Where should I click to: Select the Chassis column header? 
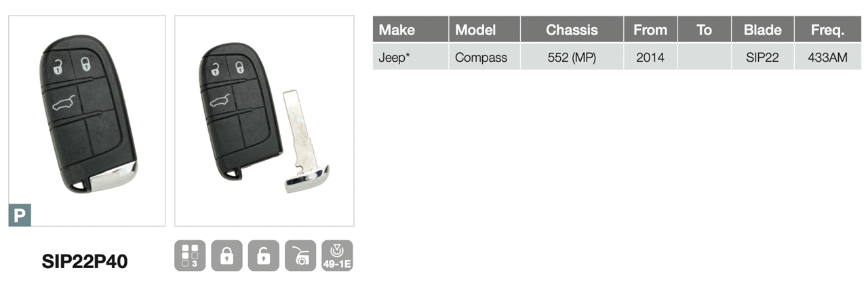[x=572, y=30]
